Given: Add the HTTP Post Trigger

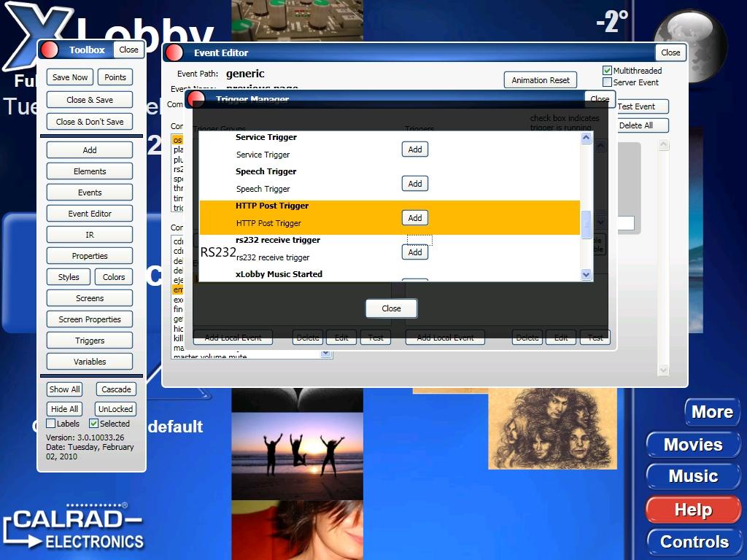Looking at the screenshot, I should click(415, 217).
